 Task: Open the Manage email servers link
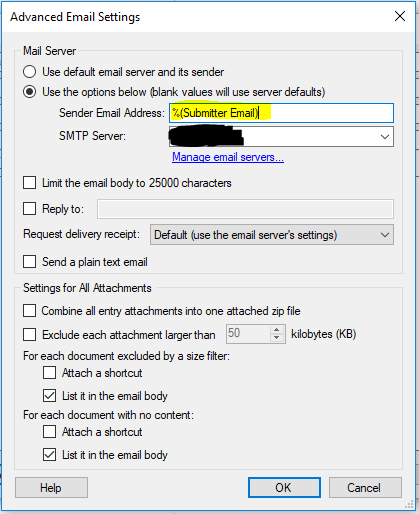(x=228, y=157)
